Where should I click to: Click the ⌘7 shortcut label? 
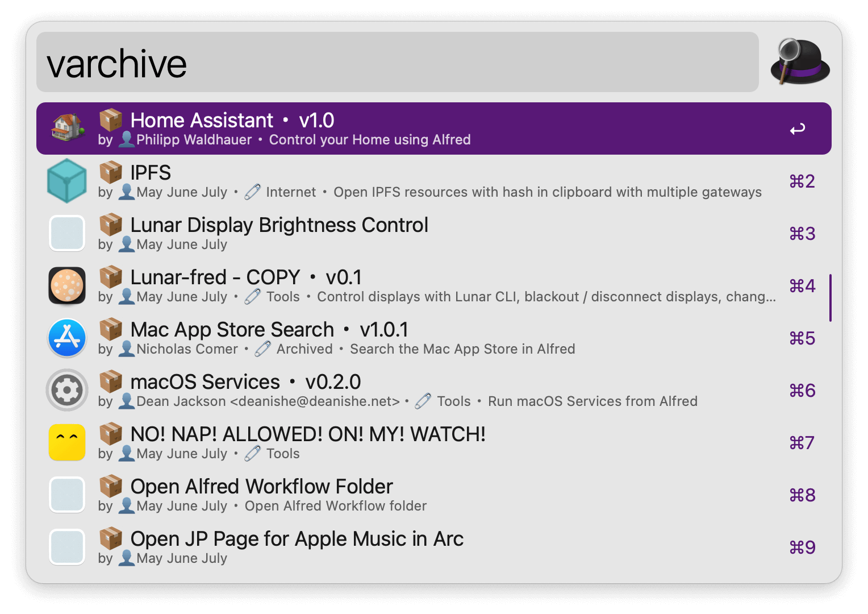pos(802,443)
